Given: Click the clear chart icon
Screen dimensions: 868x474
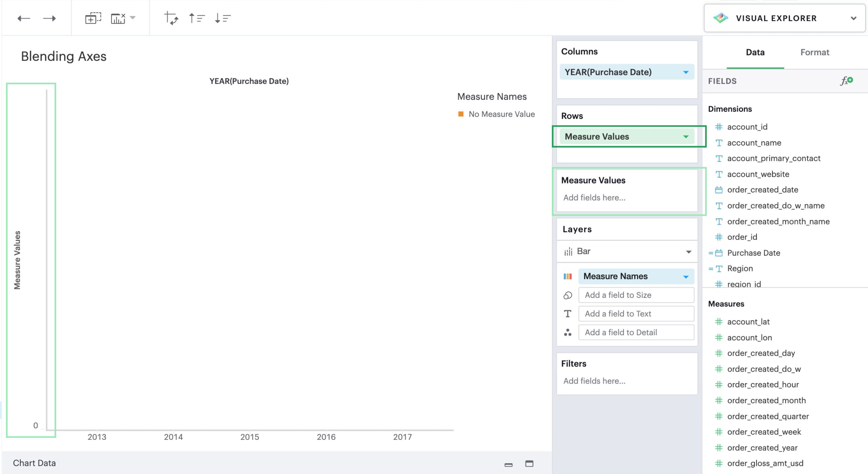Looking at the screenshot, I should pyautogui.click(x=118, y=18).
